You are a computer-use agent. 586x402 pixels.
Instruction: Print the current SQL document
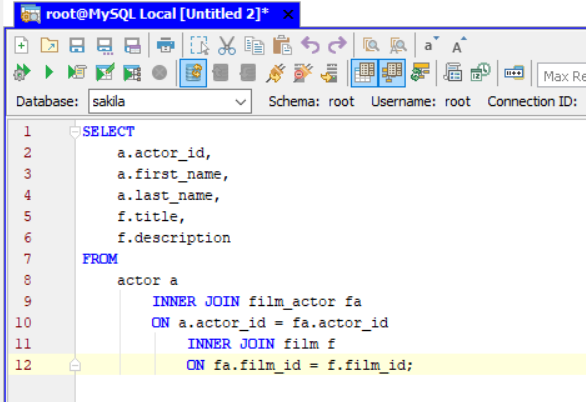tap(166, 46)
